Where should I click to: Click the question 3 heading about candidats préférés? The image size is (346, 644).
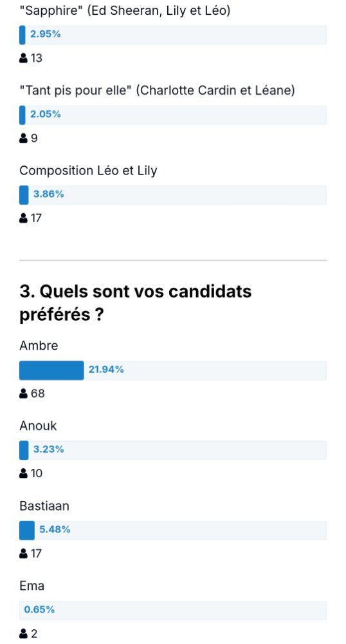click(135, 303)
